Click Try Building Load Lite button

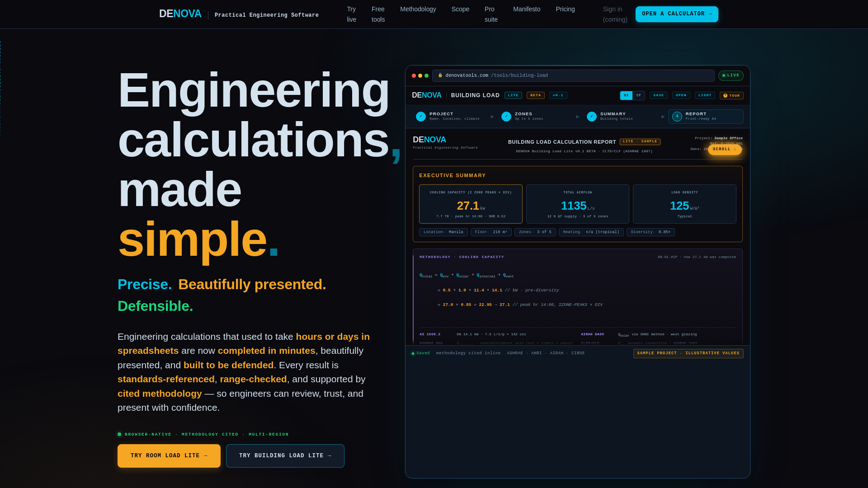coord(285,456)
